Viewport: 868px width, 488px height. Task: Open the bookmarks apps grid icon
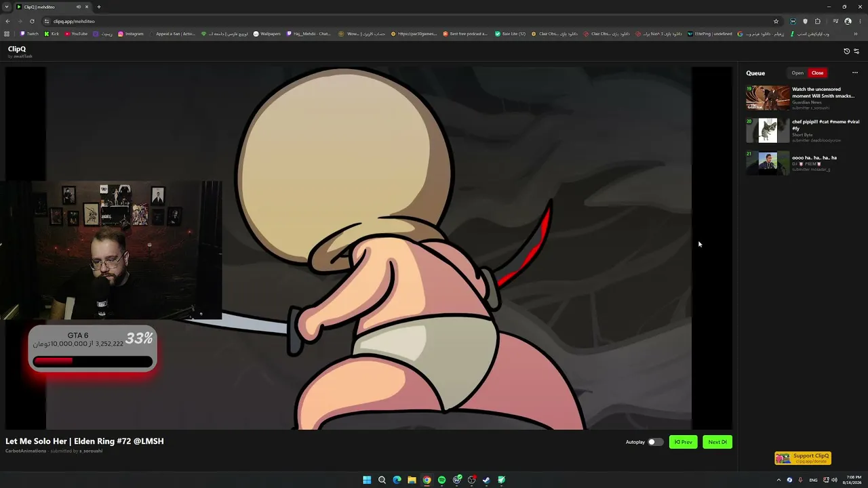[7, 34]
